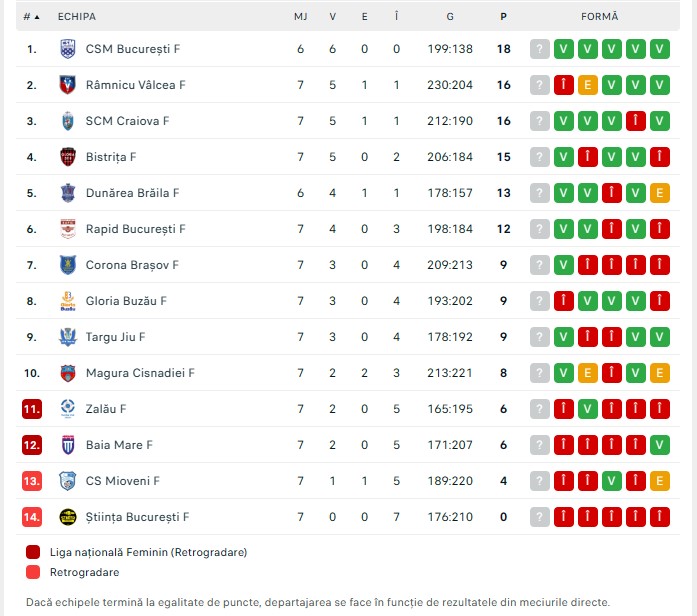This screenshot has height=616, width=697.
Task: Click the Știința București F club crest
Action: pos(67,517)
